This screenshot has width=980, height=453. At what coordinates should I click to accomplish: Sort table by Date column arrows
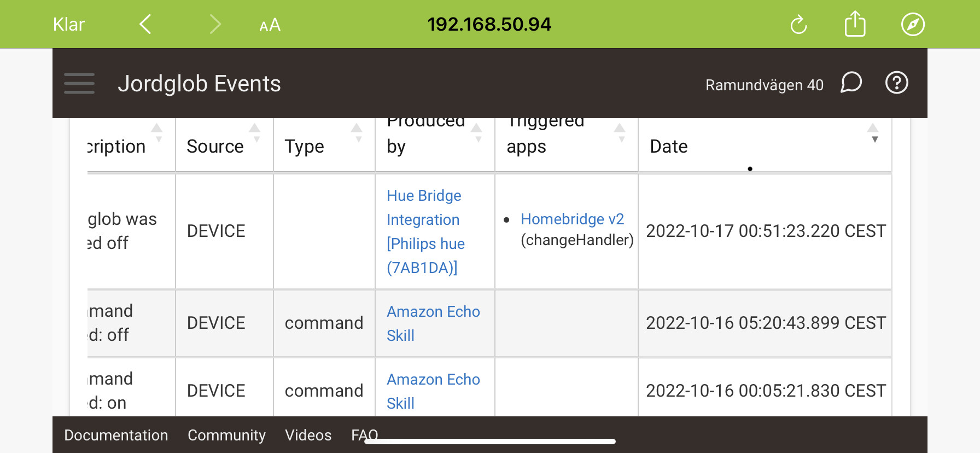click(873, 133)
